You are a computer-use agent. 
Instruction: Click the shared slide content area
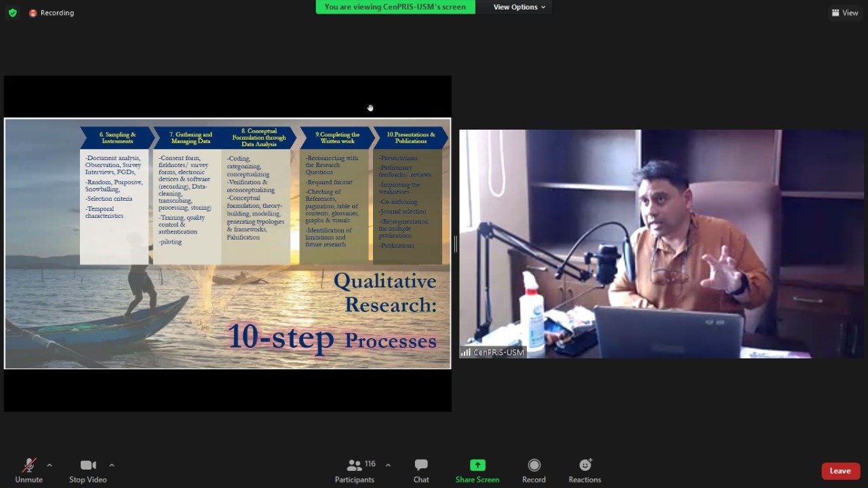coord(228,244)
